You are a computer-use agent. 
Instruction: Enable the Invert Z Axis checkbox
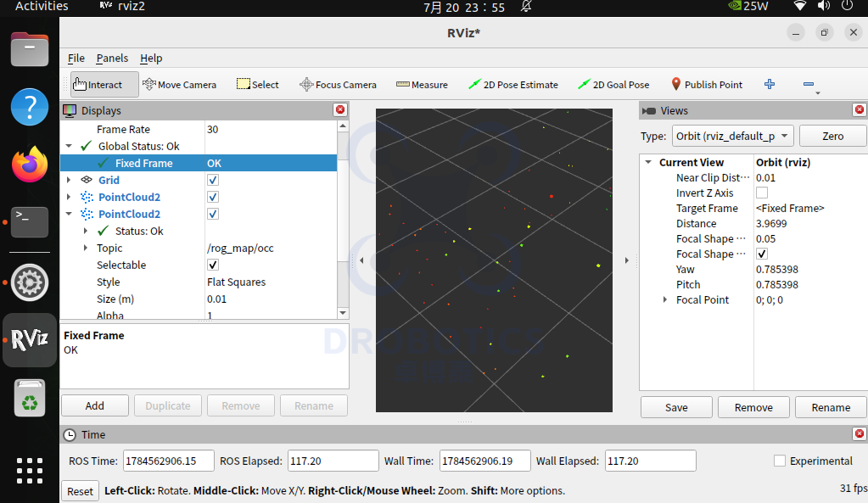[x=762, y=193]
